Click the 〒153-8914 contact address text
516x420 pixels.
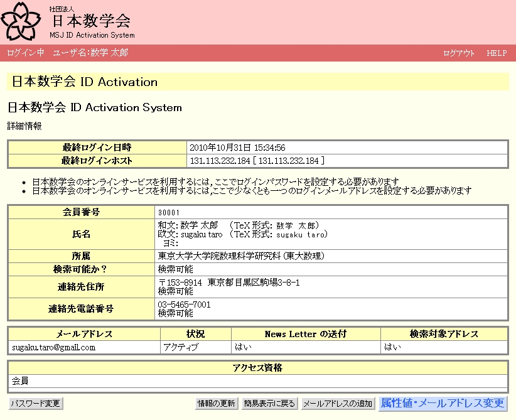pyautogui.click(x=228, y=283)
